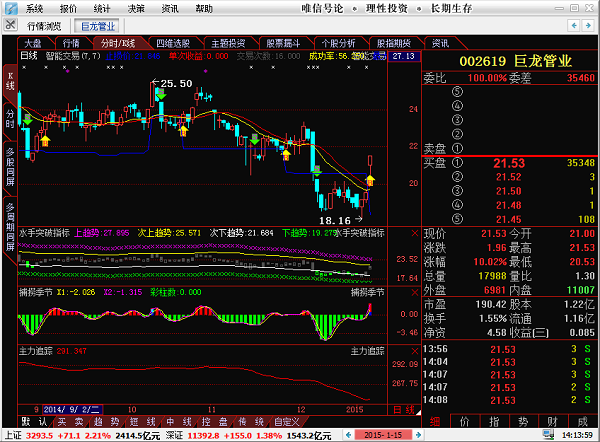The height and width of the screenshot is (442, 600).
Task: Switch to the 股票擂斗 tab
Action: [x=283, y=43]
